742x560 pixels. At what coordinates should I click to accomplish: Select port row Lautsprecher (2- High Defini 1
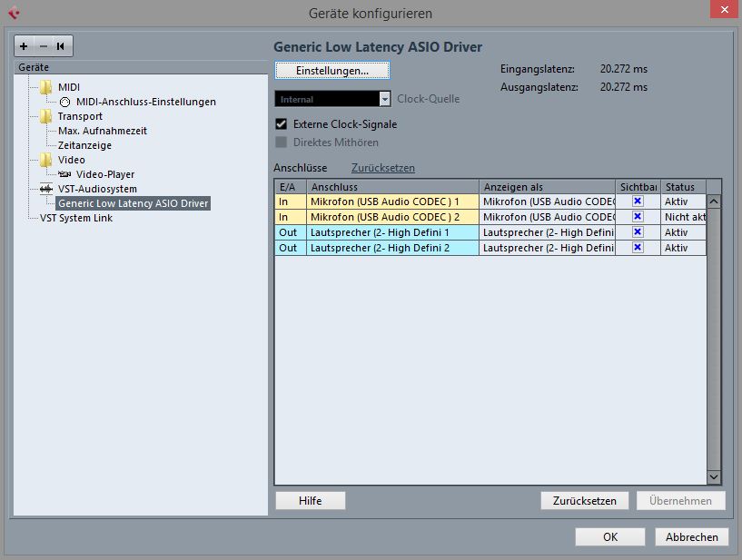point(490,232)
